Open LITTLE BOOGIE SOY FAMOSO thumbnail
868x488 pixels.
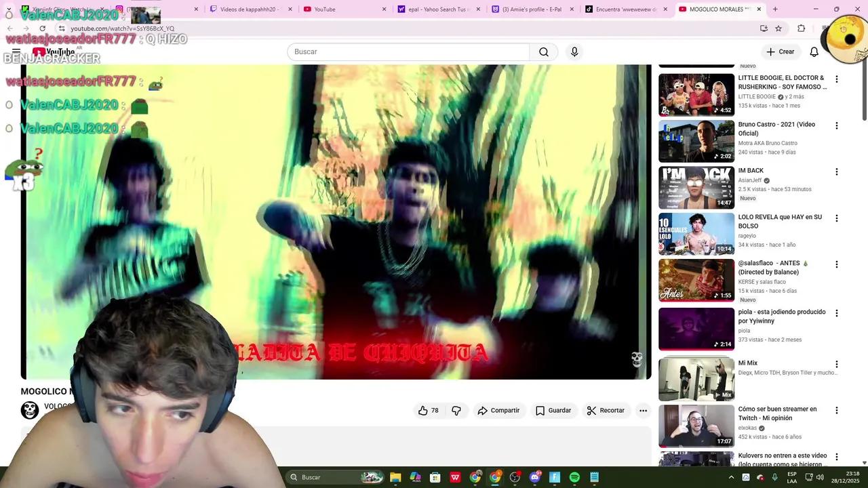[696, 95]
